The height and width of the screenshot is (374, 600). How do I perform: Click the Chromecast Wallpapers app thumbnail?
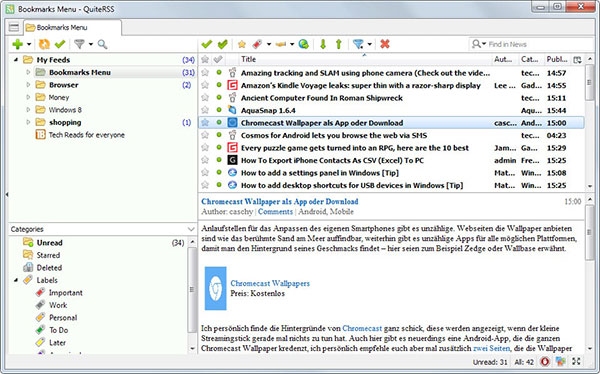(216, 288)
